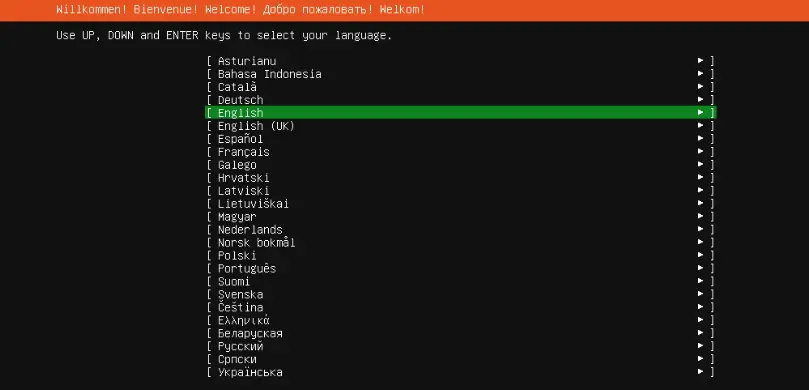Select the highlighted English entry
This screenshot has width=809, height=390.
pos(461,112)
